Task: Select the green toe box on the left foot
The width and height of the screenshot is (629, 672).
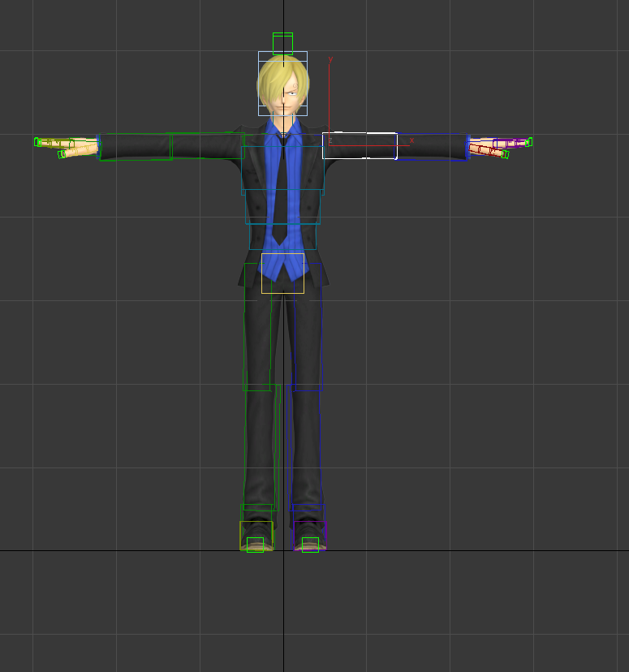Action: (x=255, y=545)
